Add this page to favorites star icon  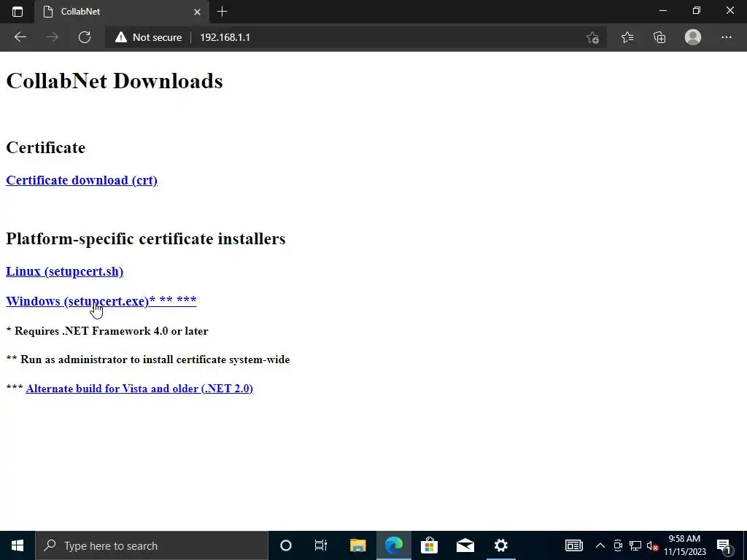click(592, 37)
